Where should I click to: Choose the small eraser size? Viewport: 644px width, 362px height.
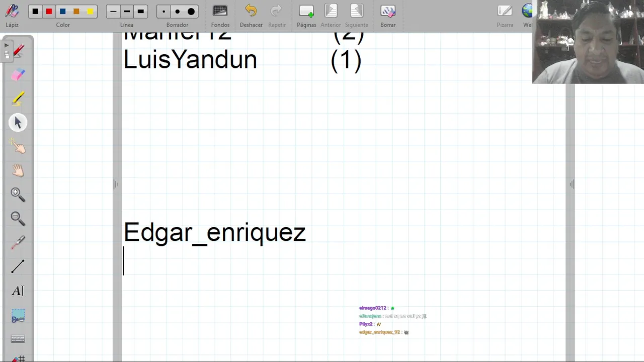coord(164,12)
